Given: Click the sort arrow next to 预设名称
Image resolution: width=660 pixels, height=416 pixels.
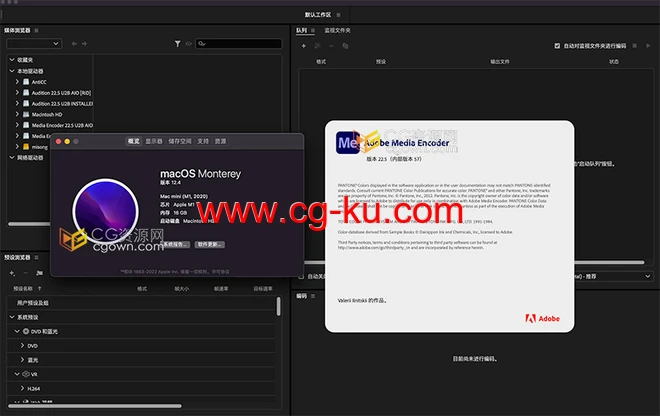Looking at the screenshot, I should (x=40, y=288).
